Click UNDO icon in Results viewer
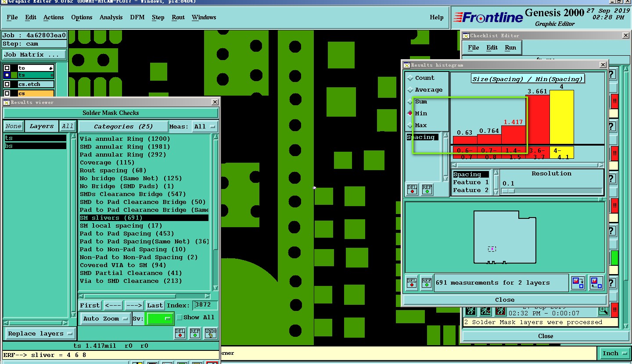 (x=211, y=333)
